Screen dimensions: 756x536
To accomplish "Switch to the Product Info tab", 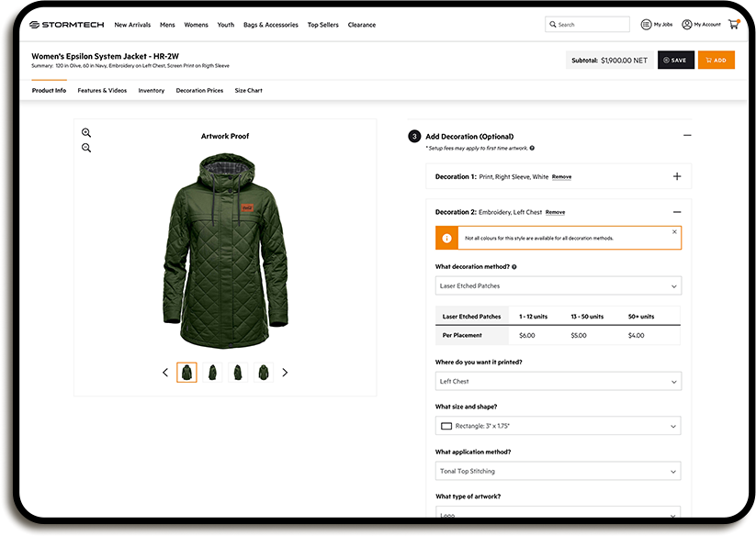I will pyautogui.click(x=50, y=90).
